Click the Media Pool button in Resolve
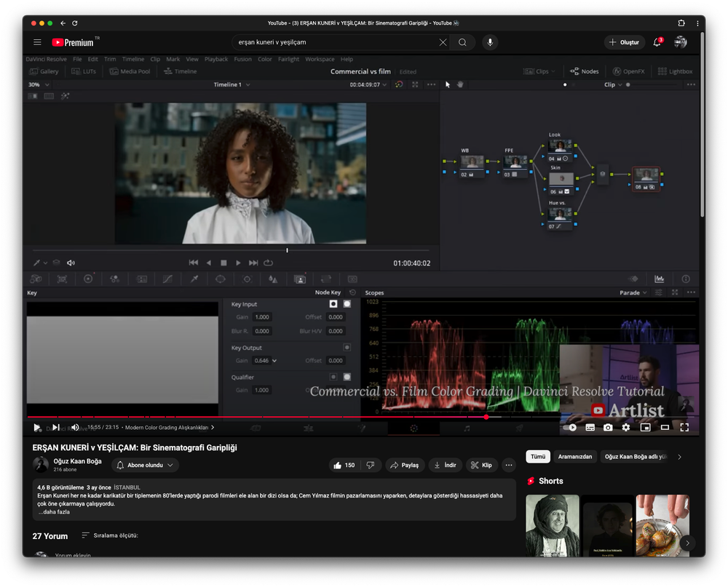The height and width of the screenshot is (587, 728). click(130, 71)
